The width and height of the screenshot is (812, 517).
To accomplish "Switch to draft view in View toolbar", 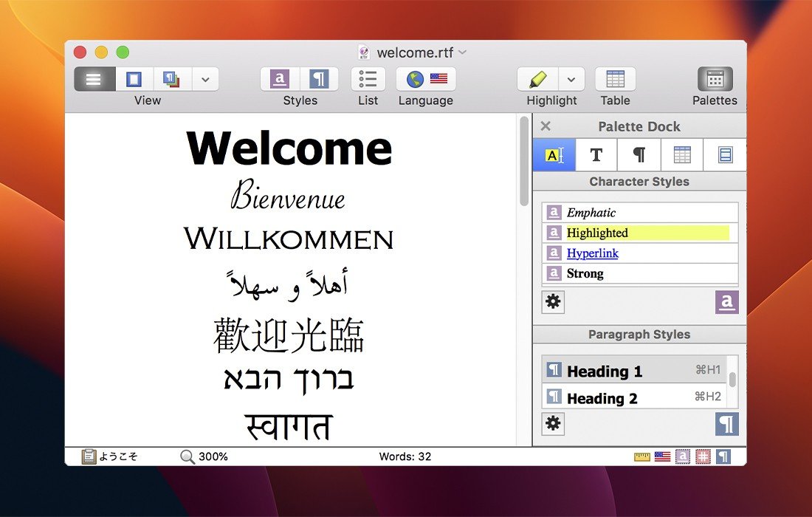I will (x=94, y=79).
